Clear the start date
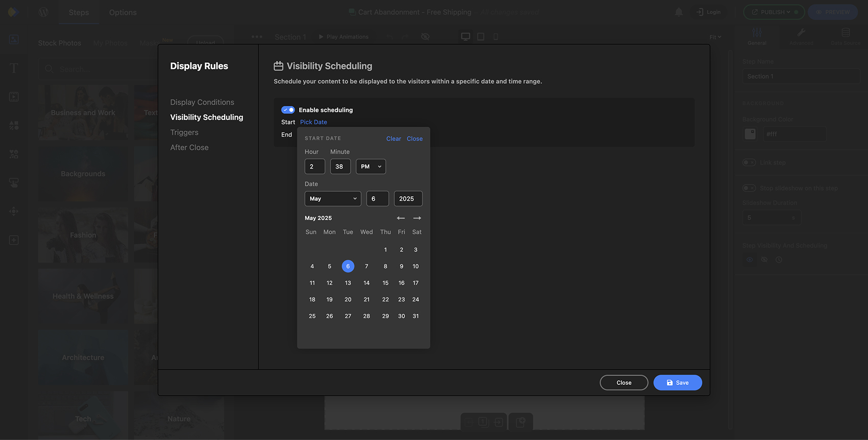 [x=394, y=138]
